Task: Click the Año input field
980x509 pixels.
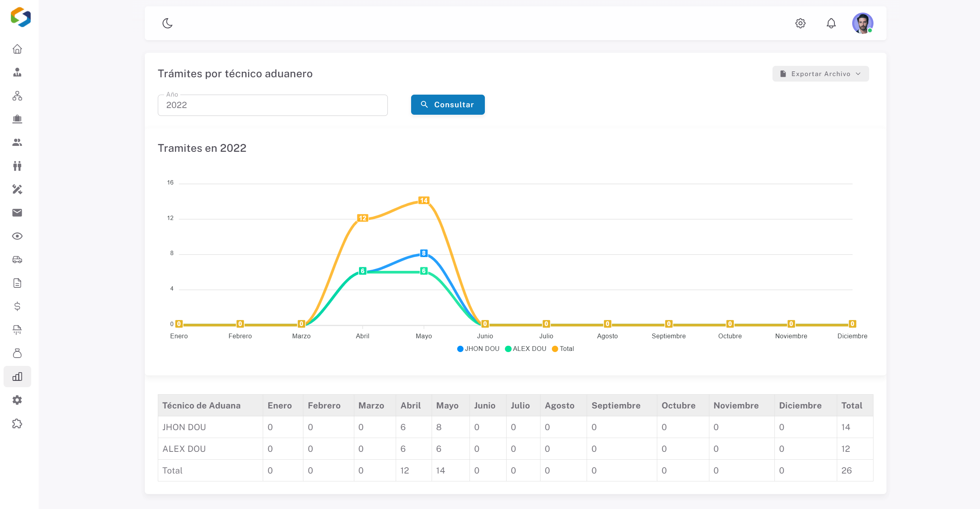Action: [272, 105]
